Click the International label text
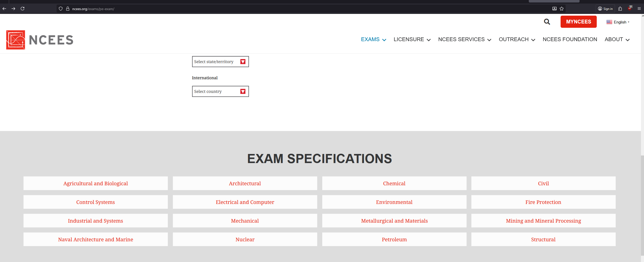This screenshot has width=644, height=262. (205, 78)
